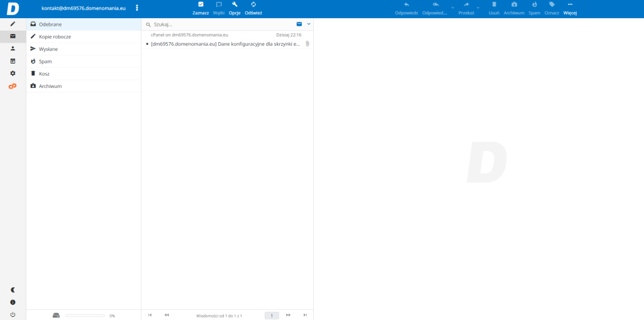Image resolution: width=644 pixels, height=320 pixels.
Task: Click the kontakt@dm69576.domenomania.eu account label
Action: coord(84,8)
